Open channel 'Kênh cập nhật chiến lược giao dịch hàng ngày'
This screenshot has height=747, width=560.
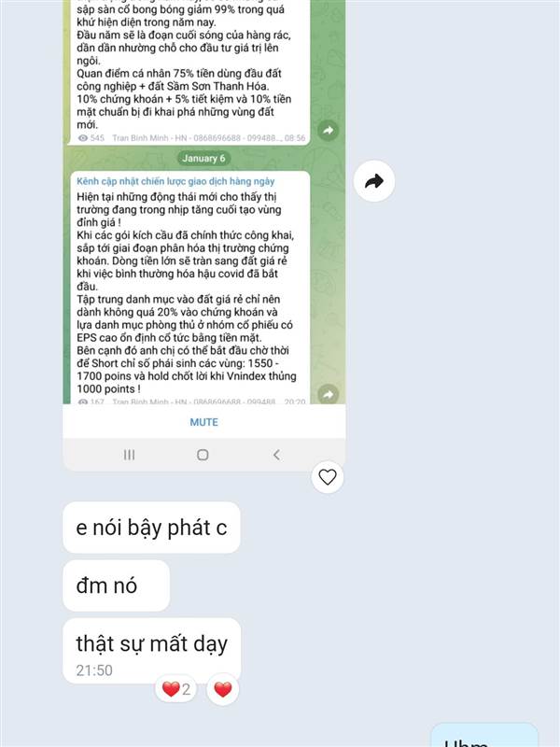(175, 181)
